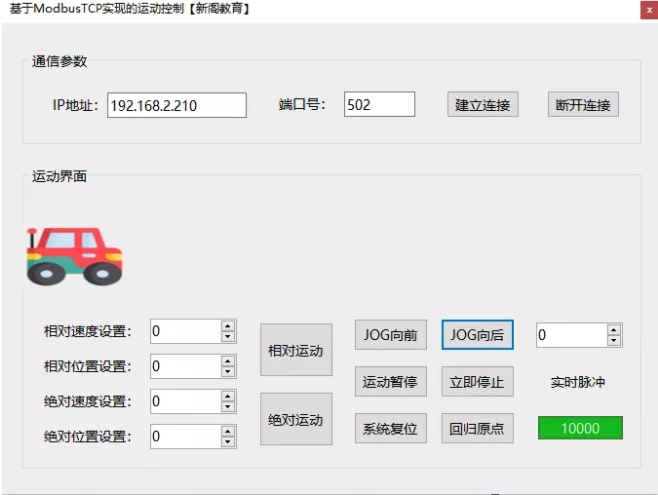Start 绝对运动 motion

tap(296, 419)
